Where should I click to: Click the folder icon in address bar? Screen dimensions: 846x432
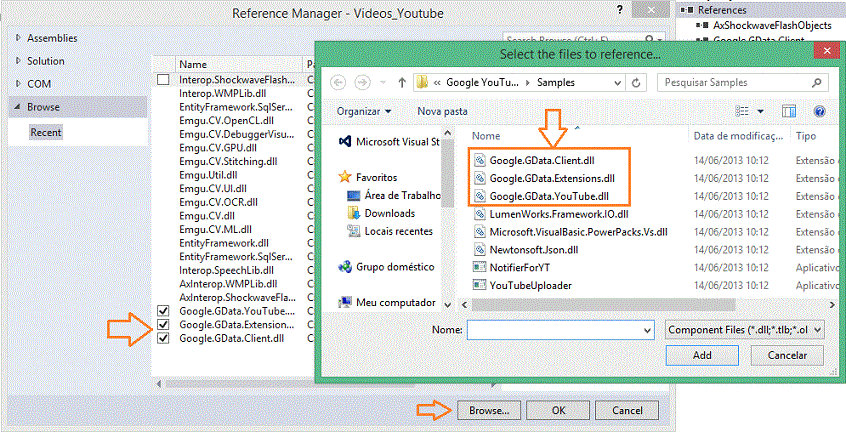tap(422, 83)
